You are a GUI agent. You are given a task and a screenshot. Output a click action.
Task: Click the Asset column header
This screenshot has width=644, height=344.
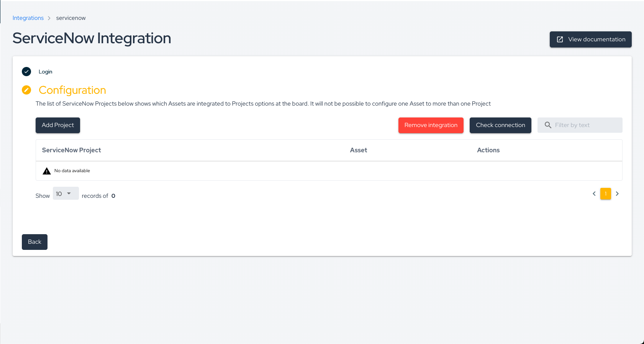point(358,150)
